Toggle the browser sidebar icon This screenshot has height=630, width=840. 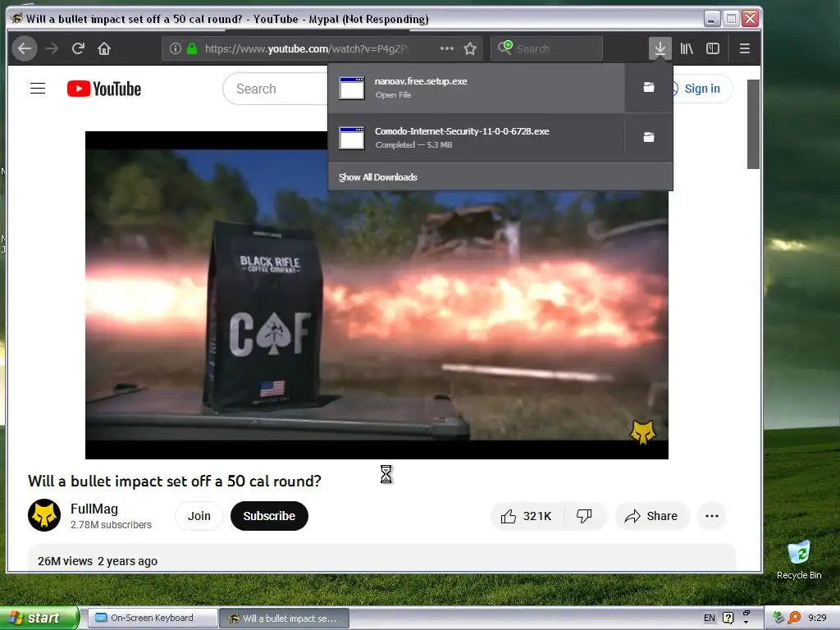click(713, 48)
